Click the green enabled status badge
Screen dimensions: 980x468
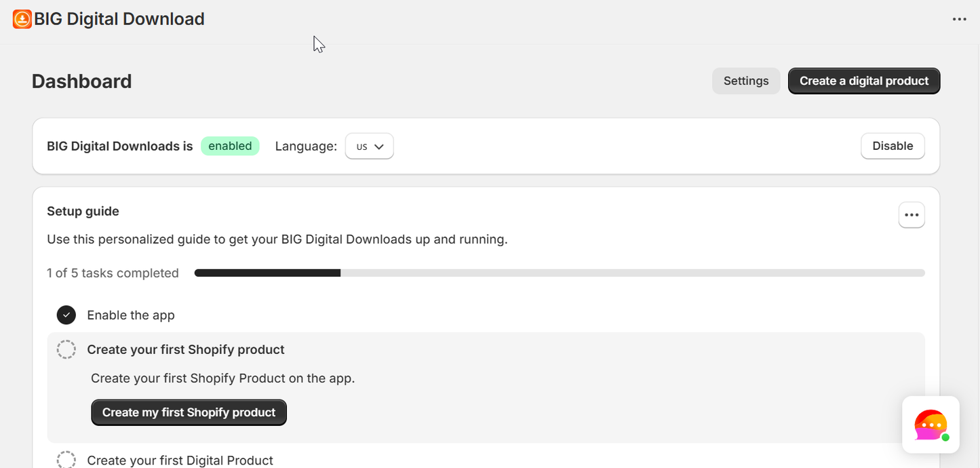point(230,146)
